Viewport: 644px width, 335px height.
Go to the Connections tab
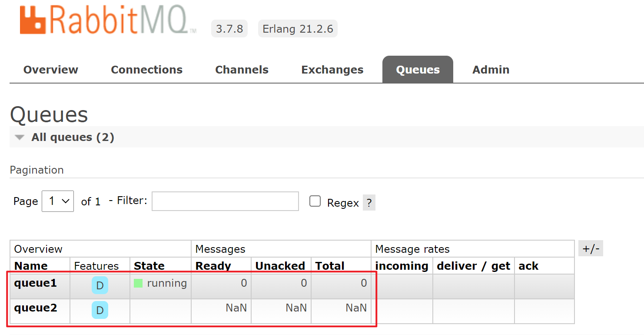[146, 70]
